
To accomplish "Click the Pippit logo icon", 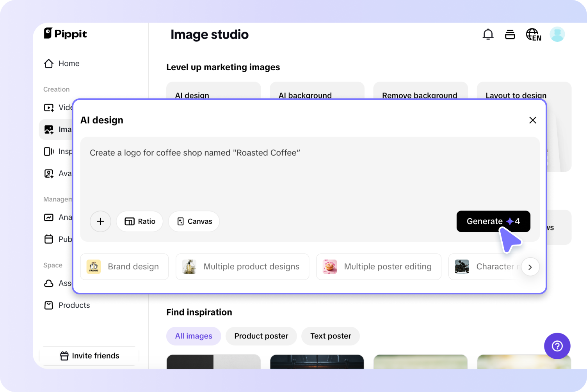I will pos(48,34).
